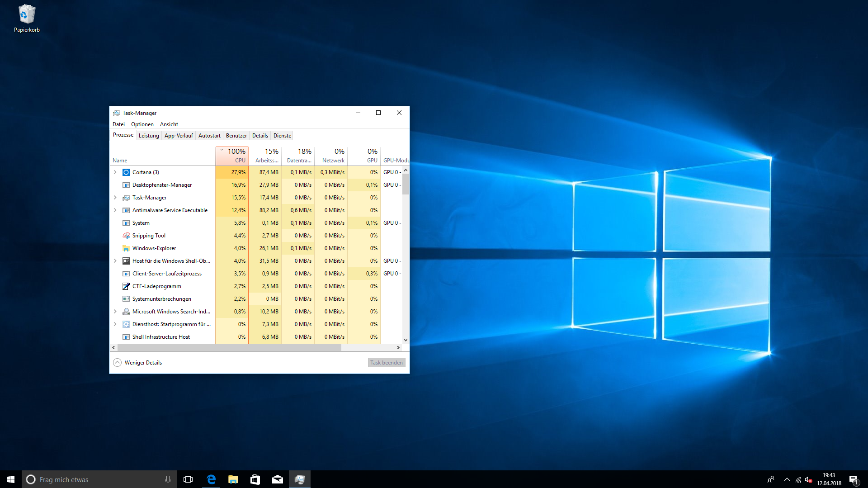Collapse view with Weniger Details
Image resolution: width=868 pixels, height=488 pixels.
pyautogui.click(x=137, y=363)
